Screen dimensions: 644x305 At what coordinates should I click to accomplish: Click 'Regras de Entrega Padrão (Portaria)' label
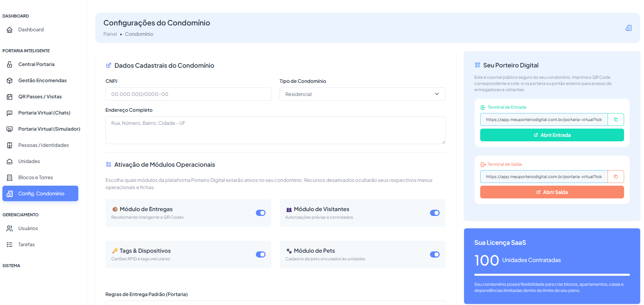pyautogui.click(x=146, y=294)
